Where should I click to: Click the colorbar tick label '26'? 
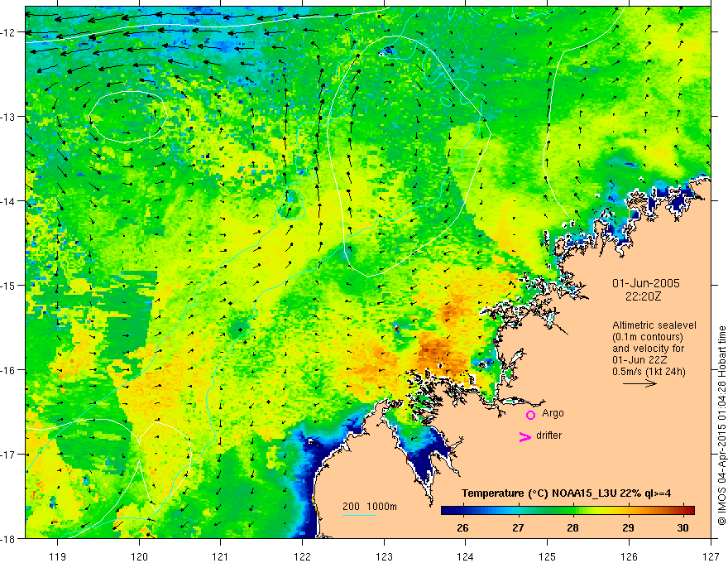pos(462,527)
